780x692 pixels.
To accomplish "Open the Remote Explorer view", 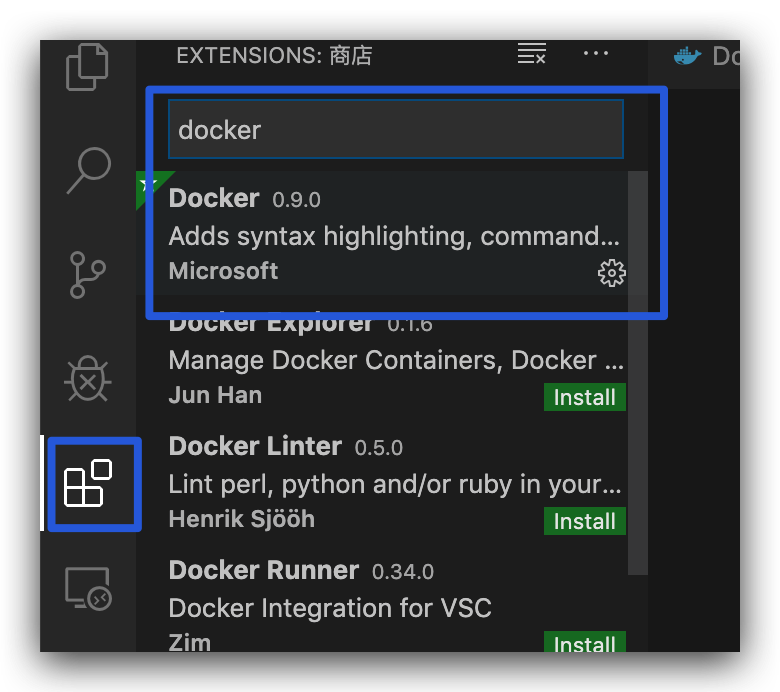I will tap(88, 588).
